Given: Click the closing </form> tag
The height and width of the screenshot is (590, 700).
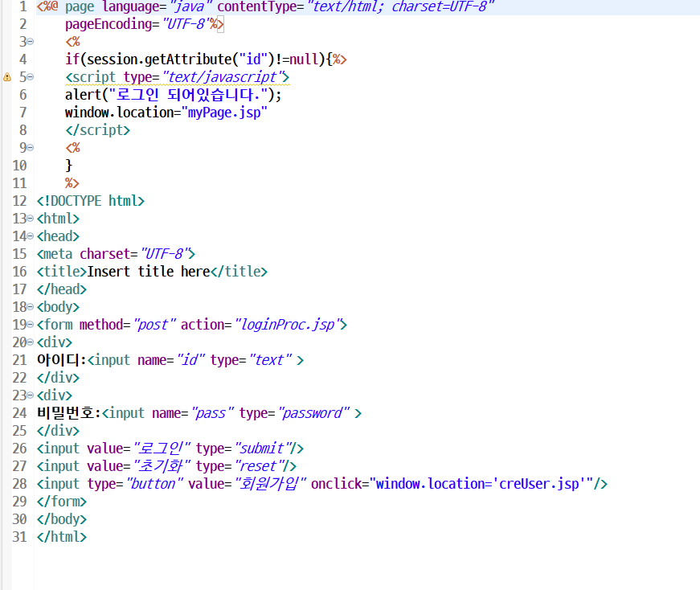Looking at the screenshot, I should (x=62, y=502).
